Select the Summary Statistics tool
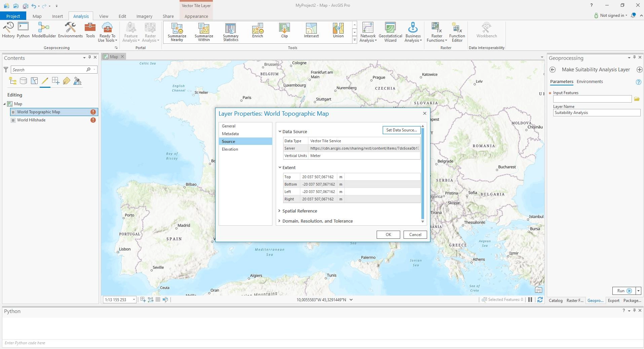The height and width of the screenshot is (349, 644). (231, 32)
